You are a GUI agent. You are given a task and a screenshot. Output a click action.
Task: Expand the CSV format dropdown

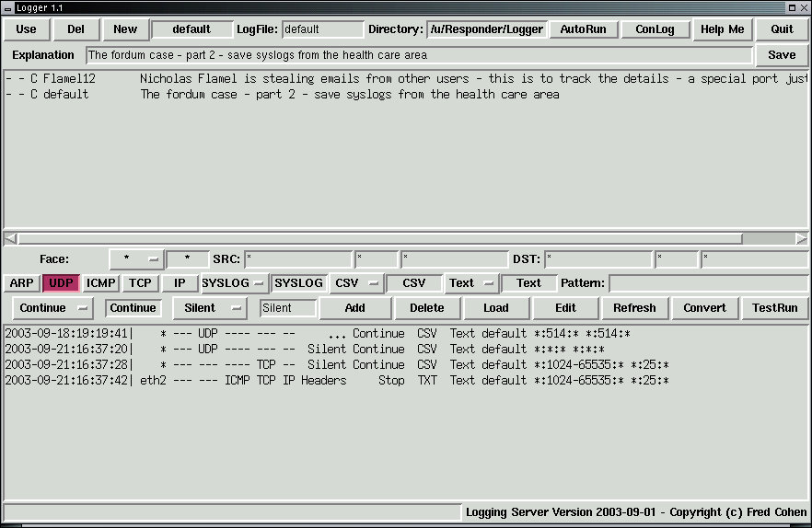(356, 283)
